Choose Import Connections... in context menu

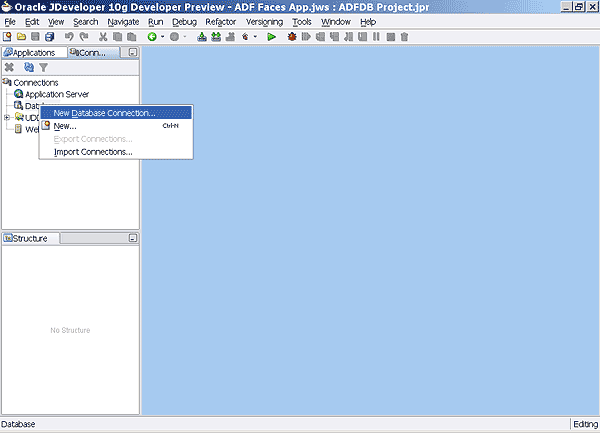pyautogui.click(x=116, y=152)
